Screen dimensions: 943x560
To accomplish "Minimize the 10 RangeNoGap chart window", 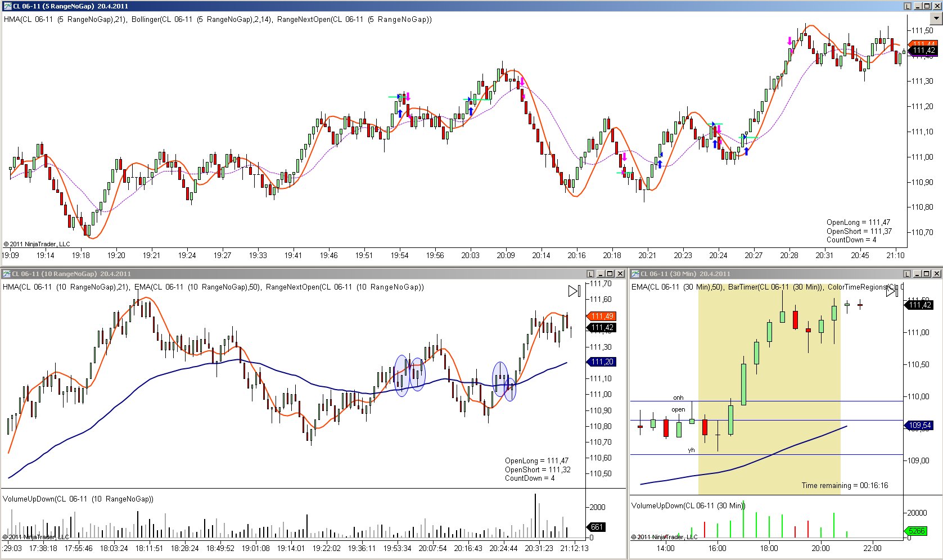I will click(601, 274).
